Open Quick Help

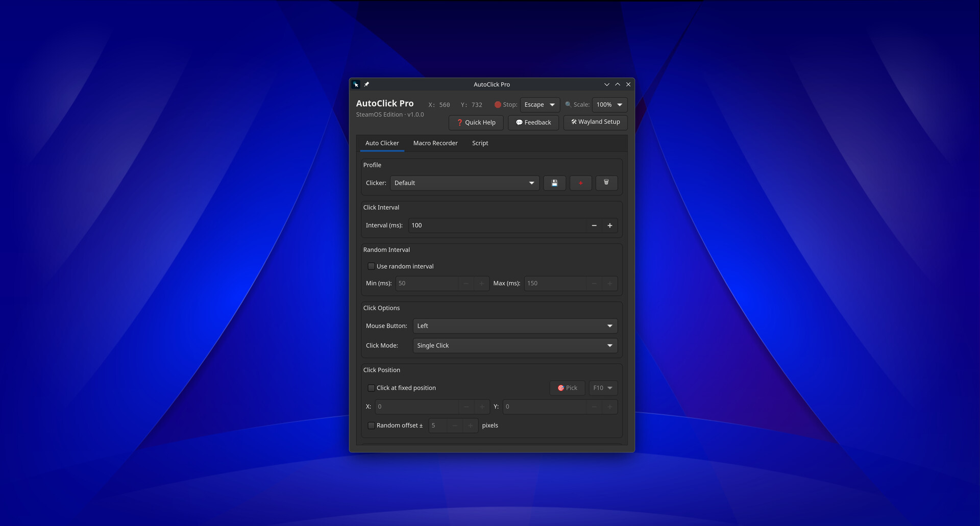coord(476,122)
